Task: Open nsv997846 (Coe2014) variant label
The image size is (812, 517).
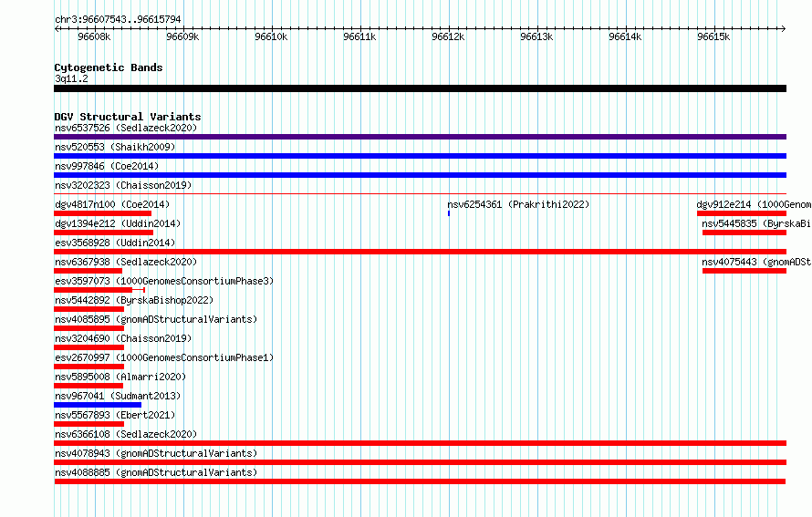Action: 107,166
